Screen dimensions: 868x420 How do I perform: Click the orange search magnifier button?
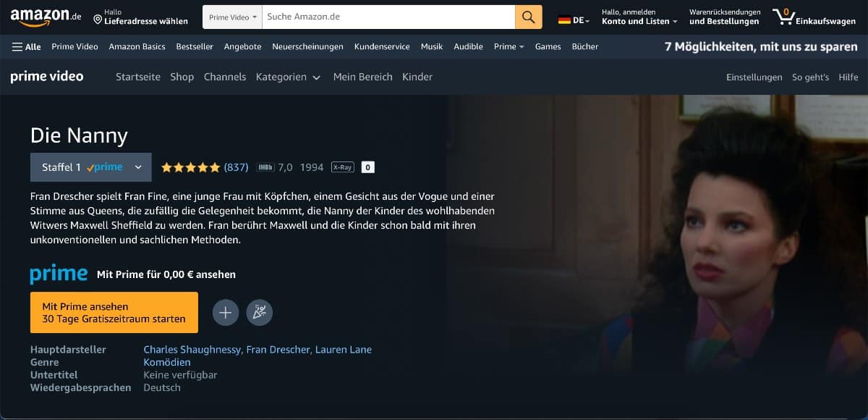click(x=529, y=17)
